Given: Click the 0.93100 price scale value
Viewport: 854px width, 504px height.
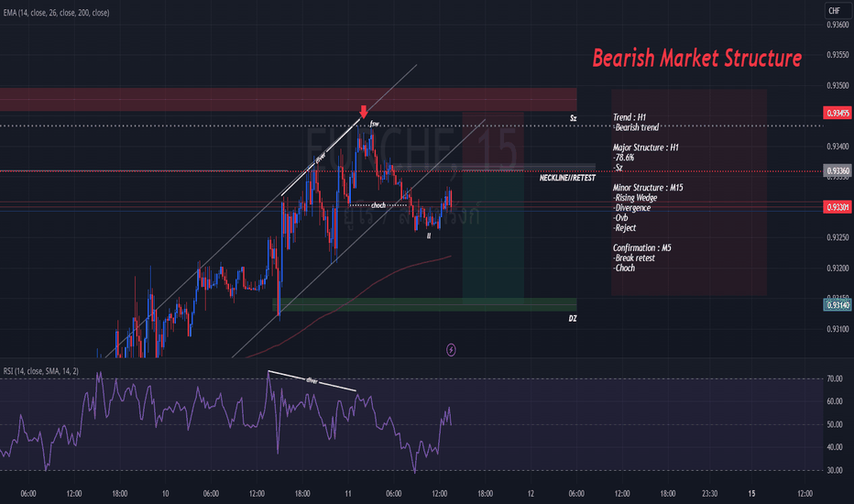Looking at the screenshot, I should click(838, 329).
